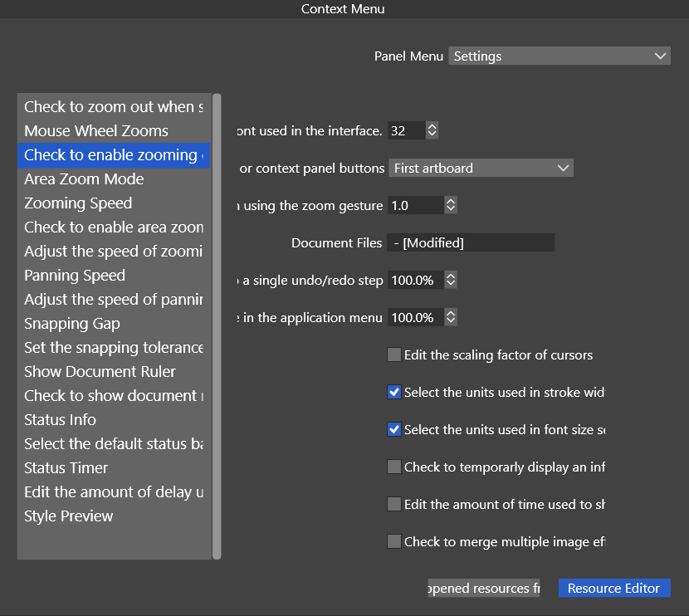This screenshot has width=689, height=616.
Task: Click the Resource Editor button
Action: pyautogui.click(x=613, y=588)
